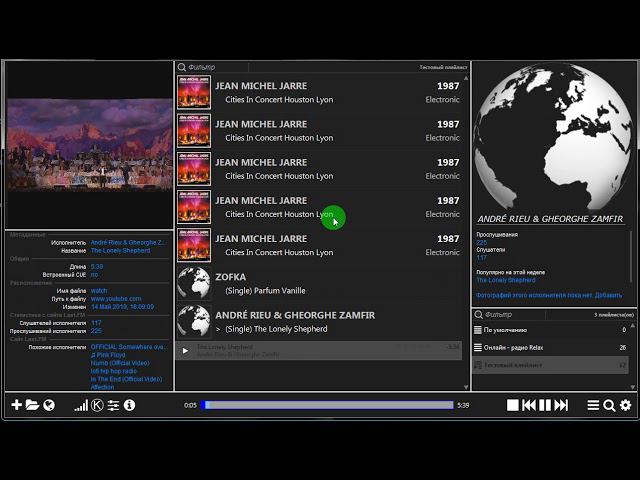Screen dimensions: 640x480
Task: Open the folder icon in bottom toolbar
Action: pyautogui.click(x=32, y=405)
